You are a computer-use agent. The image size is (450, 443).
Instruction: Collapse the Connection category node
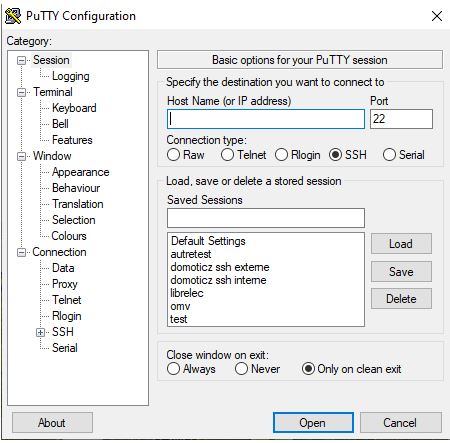(21, 252)
